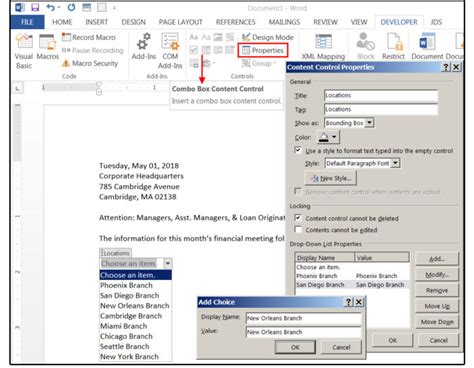
Task: Click the Word application icon
Action: 20,7
